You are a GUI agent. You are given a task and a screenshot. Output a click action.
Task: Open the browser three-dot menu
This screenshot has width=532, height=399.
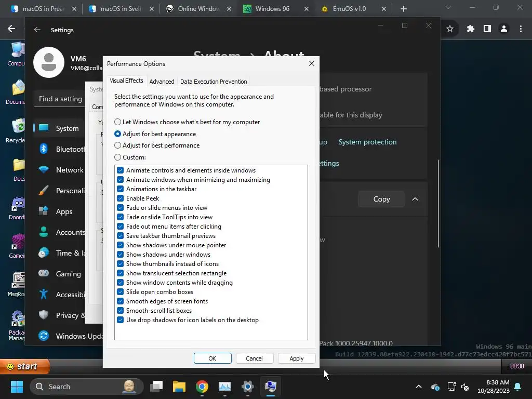tap(521, 29)
